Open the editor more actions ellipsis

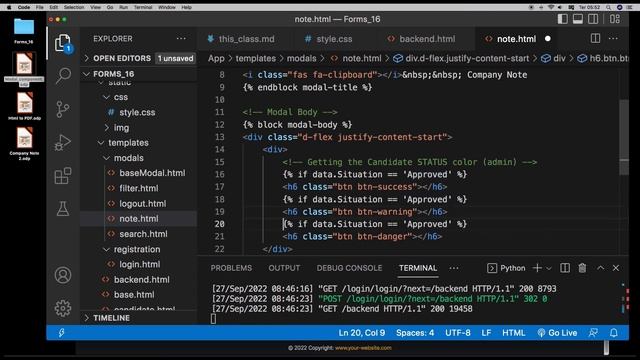[x=613, y=38]
